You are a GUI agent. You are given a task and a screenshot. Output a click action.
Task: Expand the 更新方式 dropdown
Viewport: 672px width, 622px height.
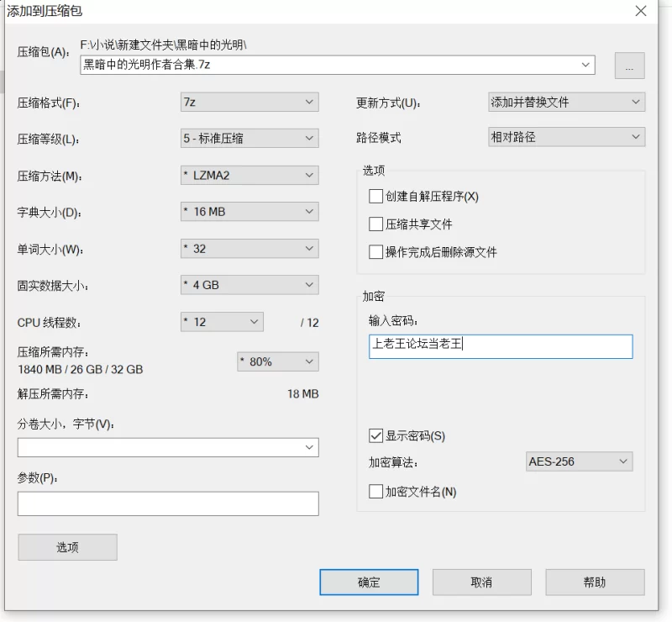tap(566, 103)
